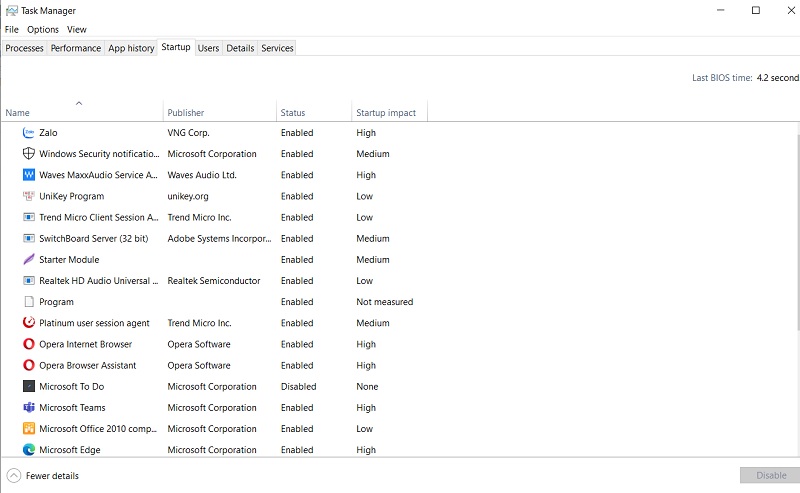Click the Windows Security shield icon
The width and height of the screenshot is (800, 493).
pos(29,154)
